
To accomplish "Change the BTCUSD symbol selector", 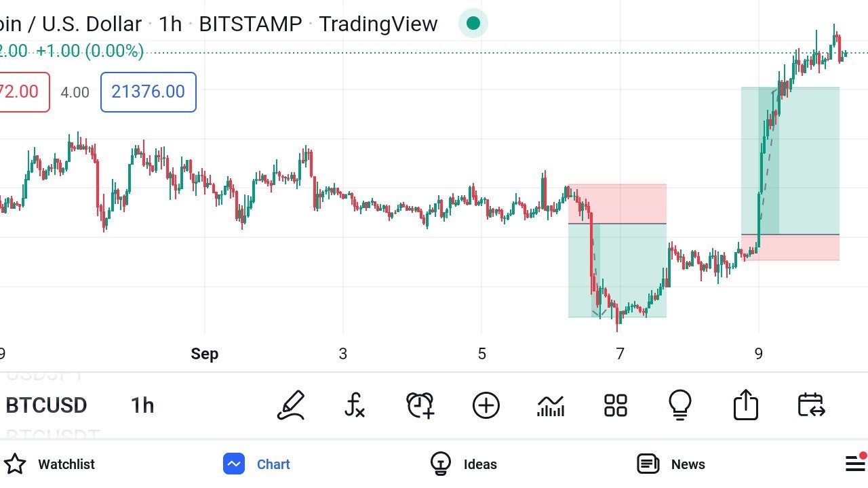I will pos(46,405).
